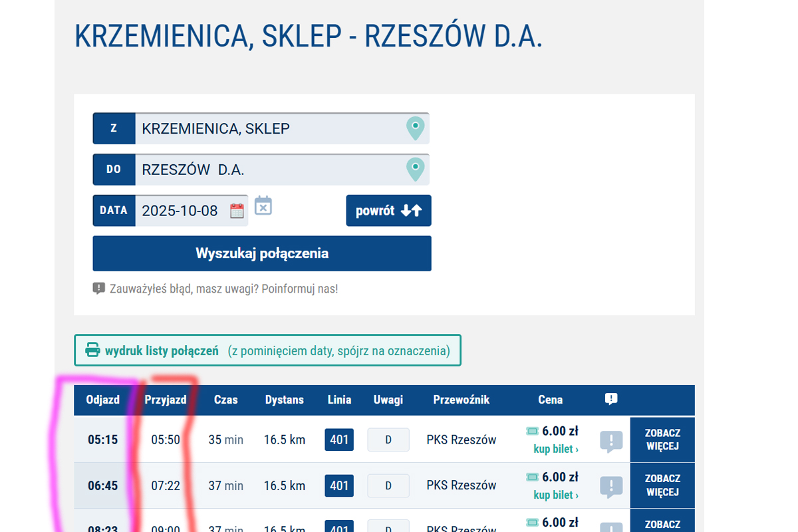Open Zobacz więcej for 06:45 connection
Image resolution: width=798 pixels, height=532 pixels.
pos(662,485)
